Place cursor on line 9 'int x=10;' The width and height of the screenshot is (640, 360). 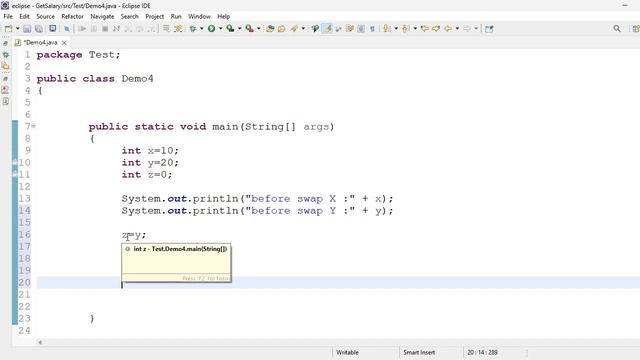150,151
